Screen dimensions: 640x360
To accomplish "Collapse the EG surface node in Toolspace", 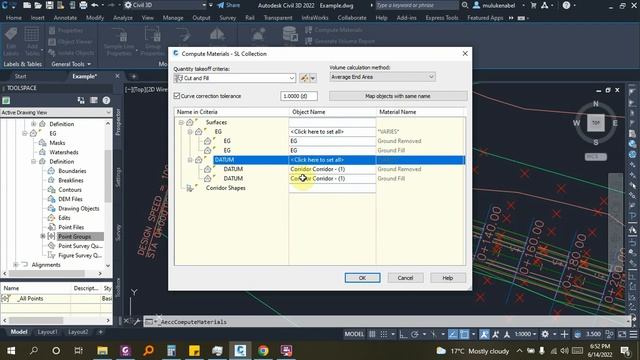I will point(24,133).
